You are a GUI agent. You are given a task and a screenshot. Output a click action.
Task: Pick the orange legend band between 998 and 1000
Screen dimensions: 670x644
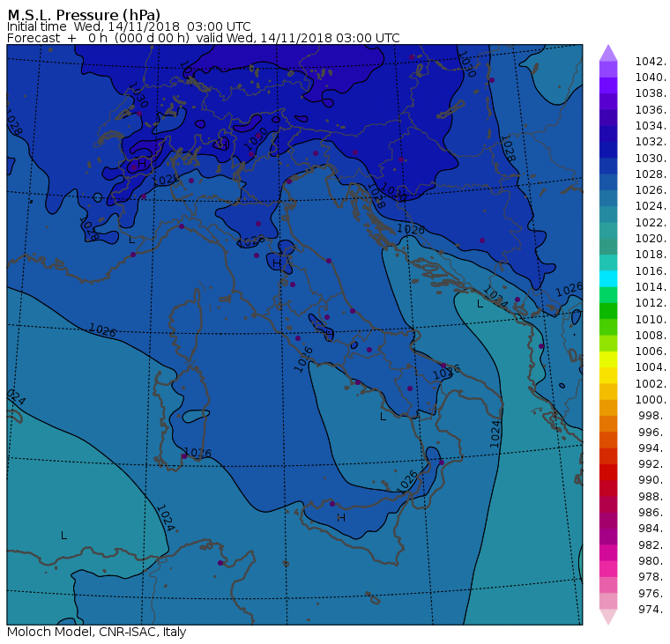[x=608, y=408]
